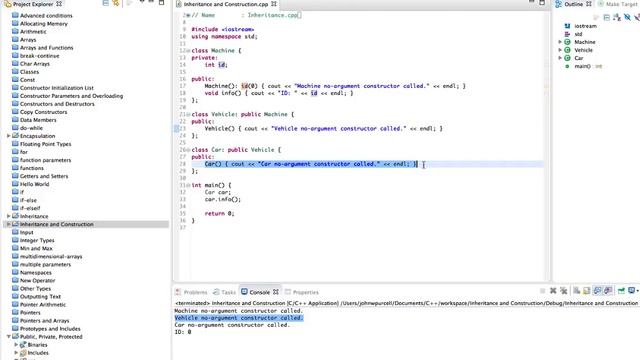Expand the Inheritance project
640x360 pixels.
(x=9, y=216)
